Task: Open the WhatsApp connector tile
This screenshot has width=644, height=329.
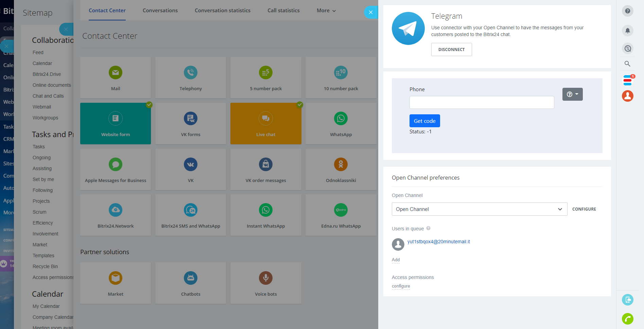Action: click(341, 124)
